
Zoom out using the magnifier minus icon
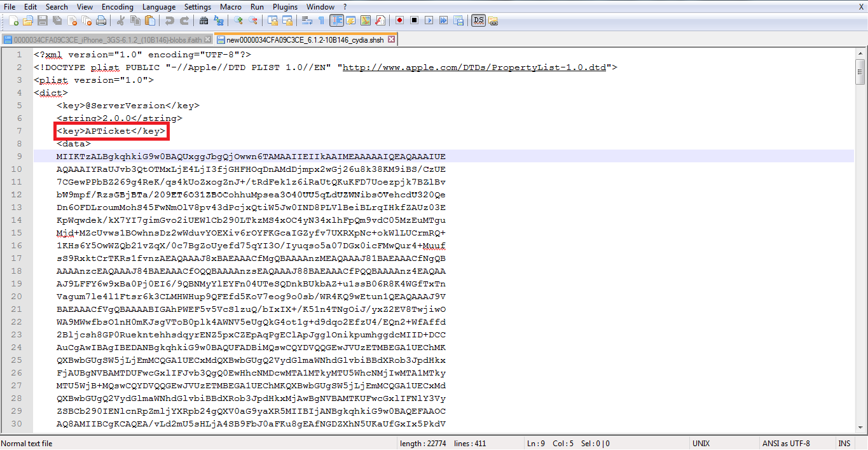253,20
